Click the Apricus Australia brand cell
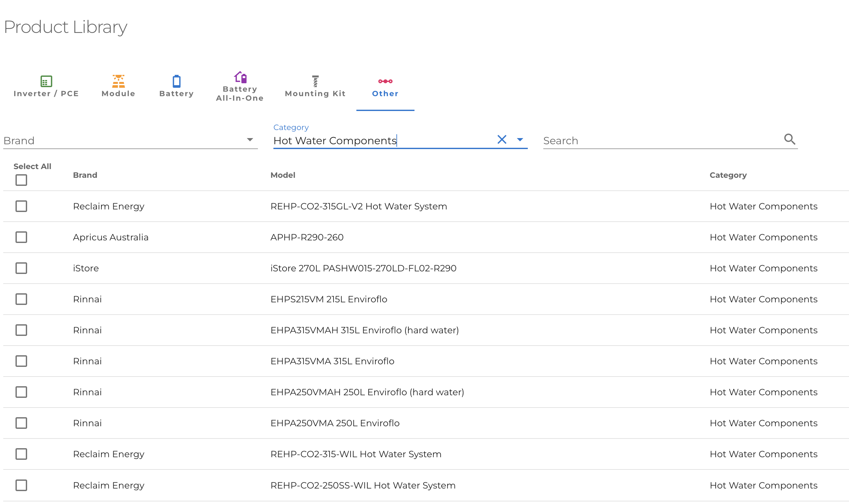 pyautogui.click(x=111, y=237)
